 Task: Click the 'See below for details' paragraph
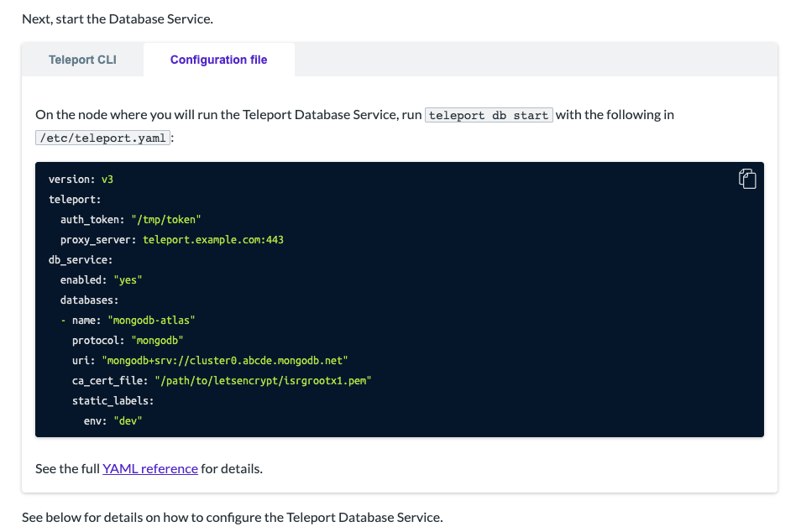tap(233, 517)
